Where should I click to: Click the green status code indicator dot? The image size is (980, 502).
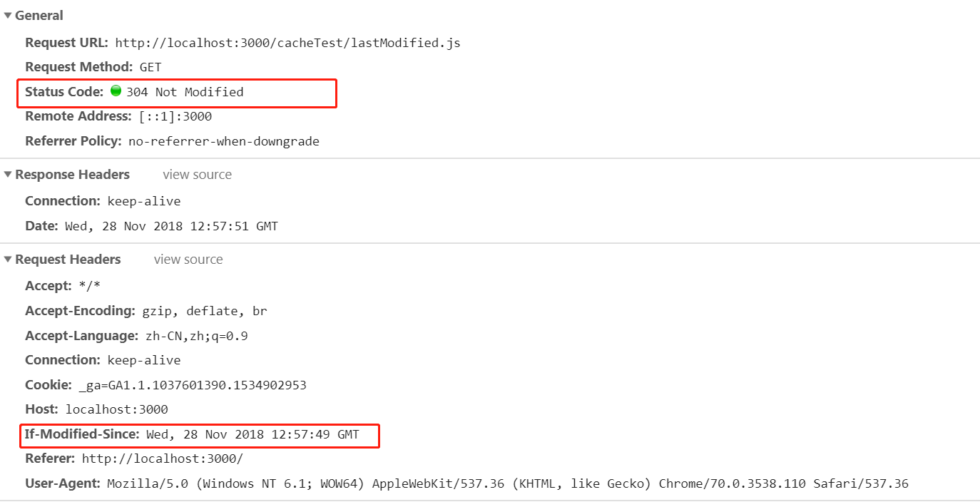[x=116, y=91]
